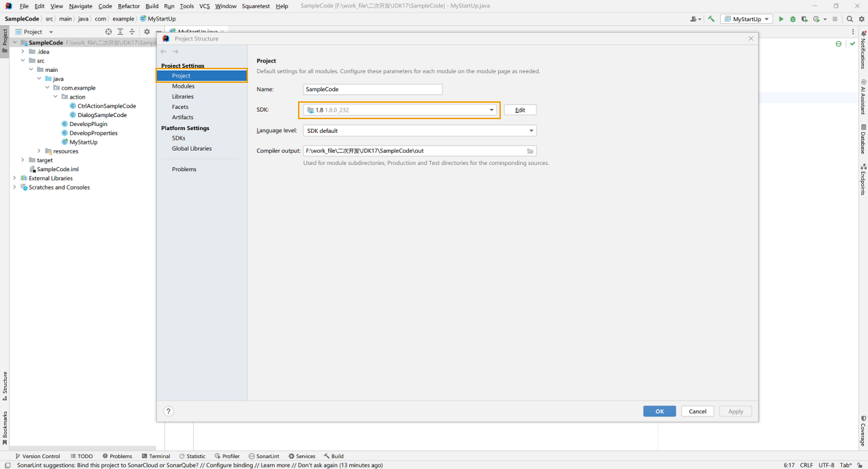Open the SDK dropdown showing 1.8

coord(400,110)
